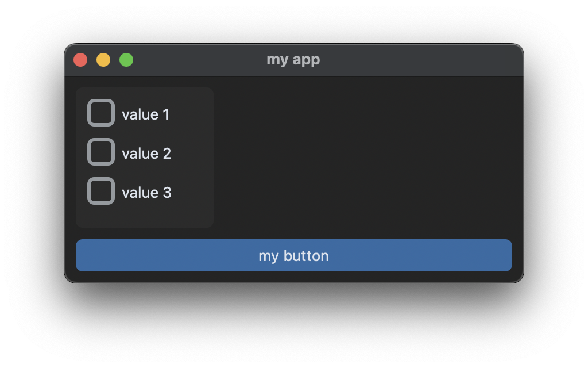Click the square outline of "value 1"

(x=100, y=113)
